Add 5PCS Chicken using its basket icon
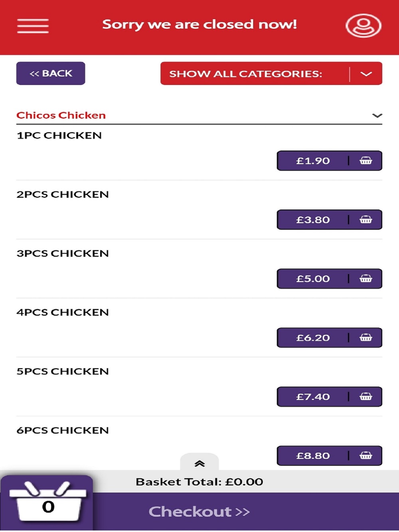 pyautogui.click(x=366, y=397)
